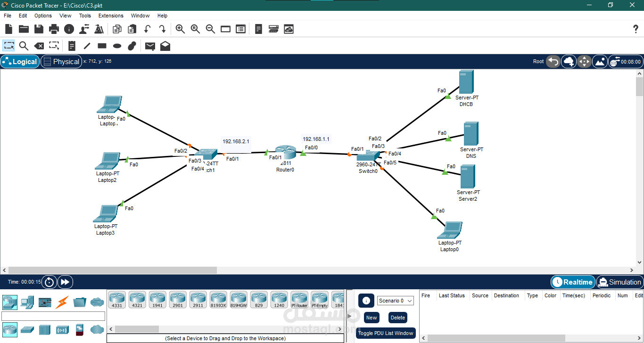Open the File menu
Viewport: 644px width, 343px height.
point(8,16)
